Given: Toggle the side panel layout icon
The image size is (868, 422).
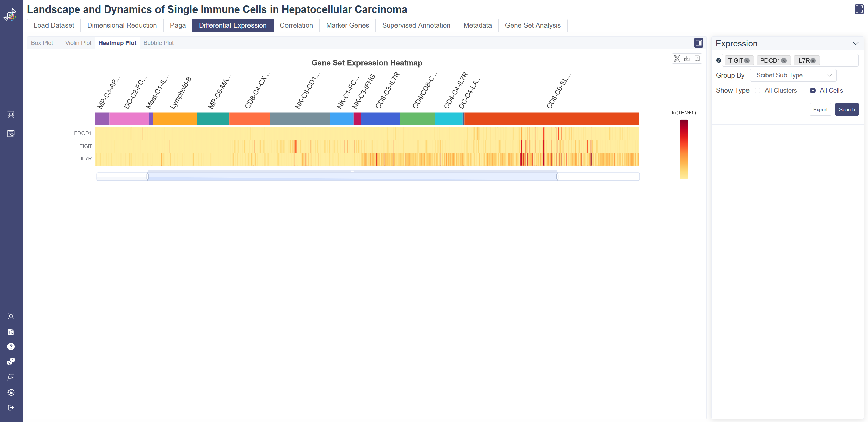Looking at the screenshot, I should click(x=698, y=43).
